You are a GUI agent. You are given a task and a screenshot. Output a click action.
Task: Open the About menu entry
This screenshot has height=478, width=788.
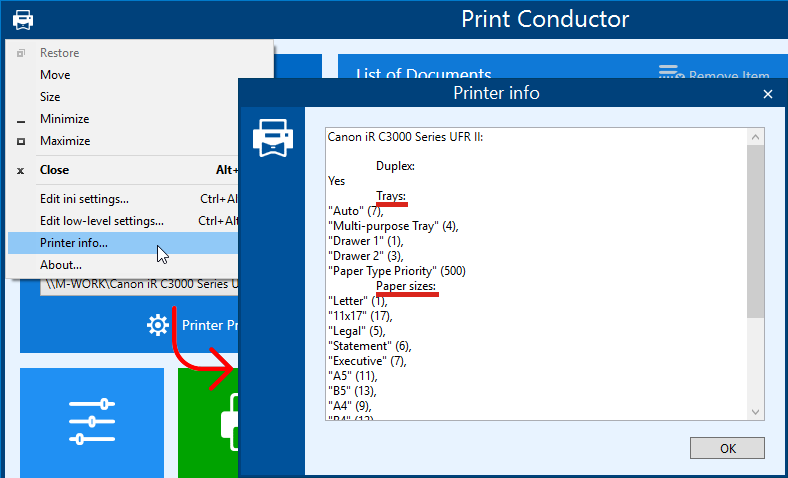point(61,265)
